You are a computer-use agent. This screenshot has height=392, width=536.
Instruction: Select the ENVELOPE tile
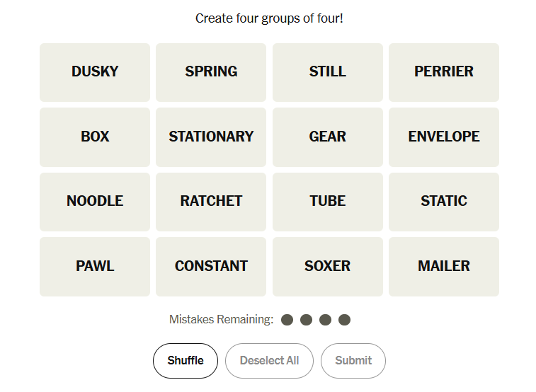click(443, 137)
